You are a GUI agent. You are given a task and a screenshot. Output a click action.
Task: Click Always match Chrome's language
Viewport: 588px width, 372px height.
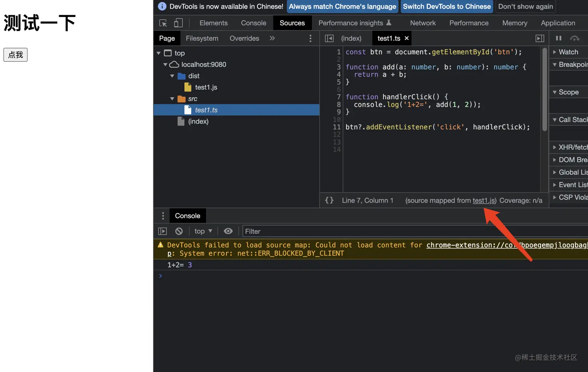coord(342,7)
